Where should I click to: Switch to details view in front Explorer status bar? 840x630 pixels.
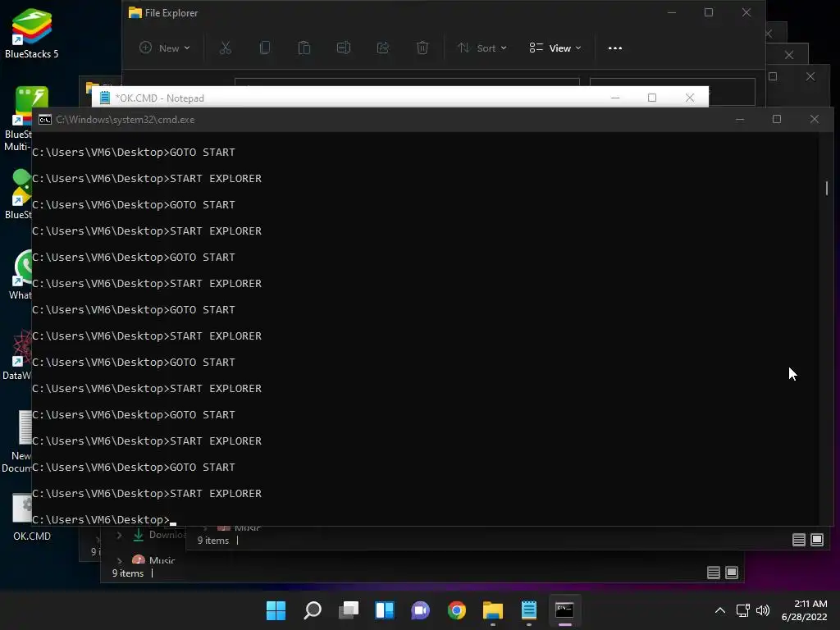tap(799, 540)
